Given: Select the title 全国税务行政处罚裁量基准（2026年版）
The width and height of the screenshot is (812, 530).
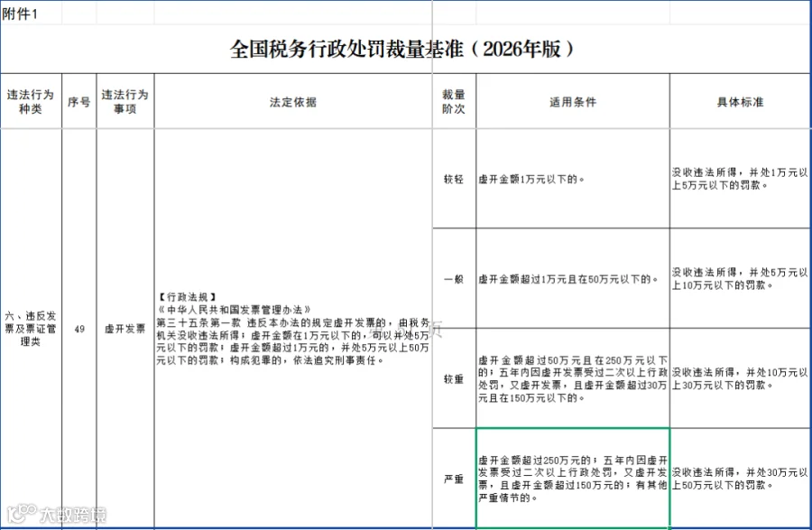Looking at the screenshot, I should click(401, 50).
